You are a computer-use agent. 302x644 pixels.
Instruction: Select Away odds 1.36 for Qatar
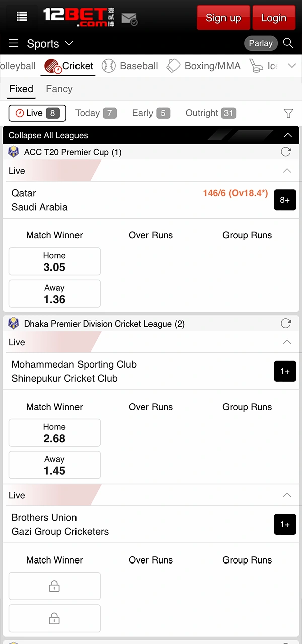[54, 293]
